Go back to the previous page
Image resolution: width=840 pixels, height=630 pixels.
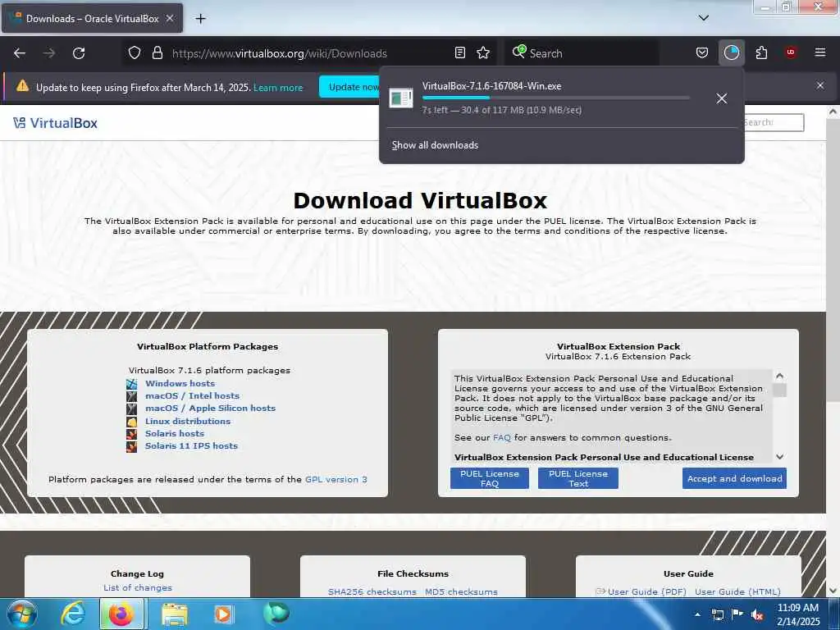click(x=20, y=53)
